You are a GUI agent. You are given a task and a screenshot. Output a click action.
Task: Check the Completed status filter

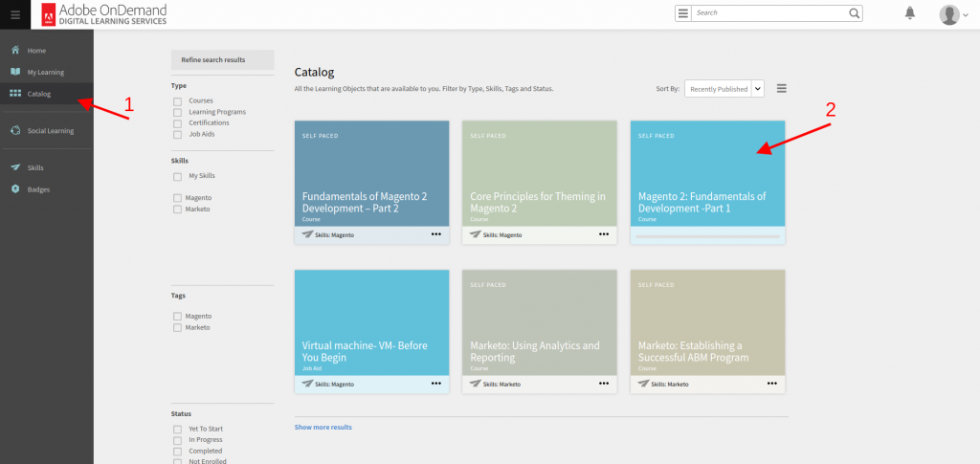[177, 452]
